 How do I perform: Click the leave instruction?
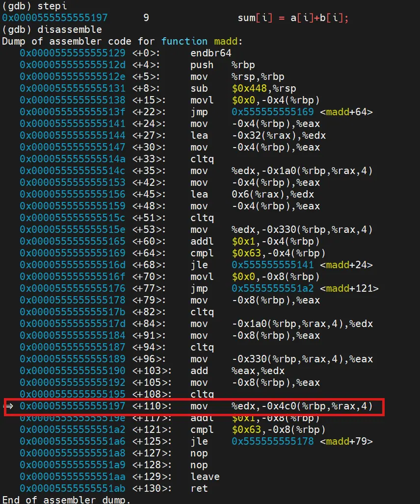pos(205,477)
